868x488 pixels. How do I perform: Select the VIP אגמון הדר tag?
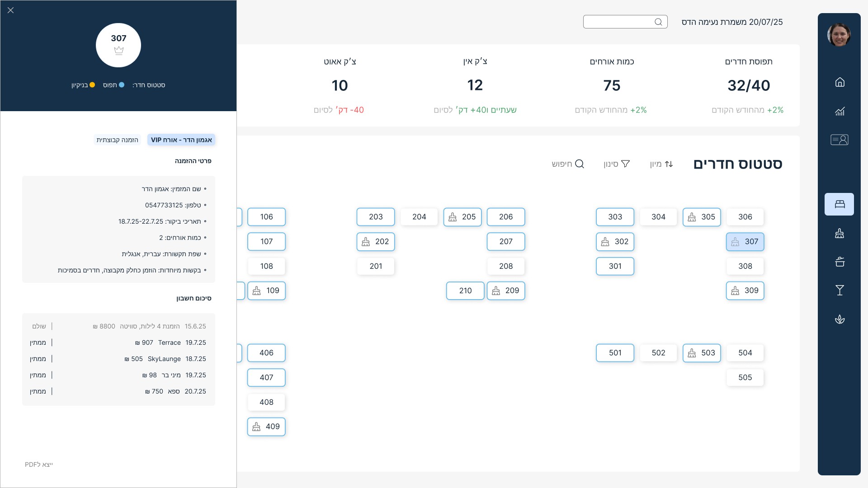tap(181, 140)
